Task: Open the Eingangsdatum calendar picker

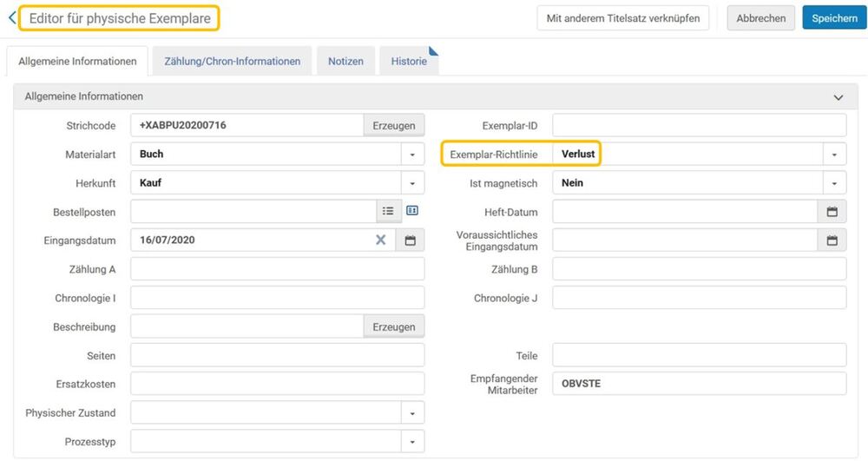Action: pyautogui.click(x=411, y=240)
